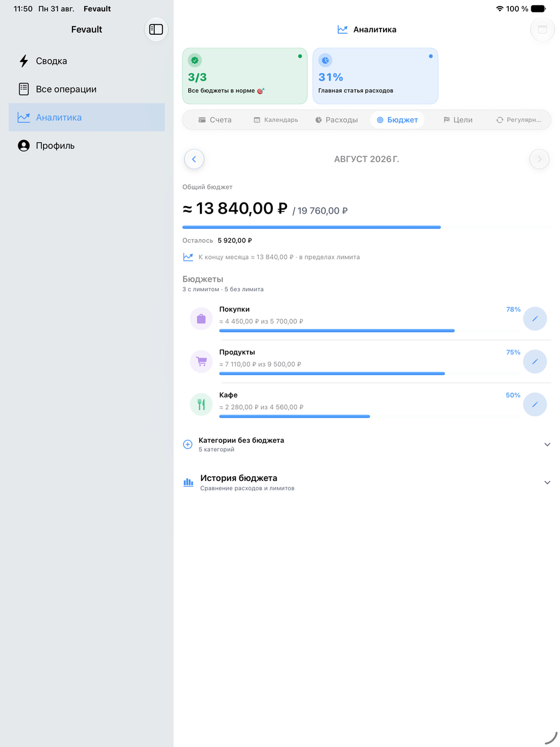Click the green fork-and-knife Кафе icon
The height and width of the screenshot is (747, 560).
(x=201, y=404)
